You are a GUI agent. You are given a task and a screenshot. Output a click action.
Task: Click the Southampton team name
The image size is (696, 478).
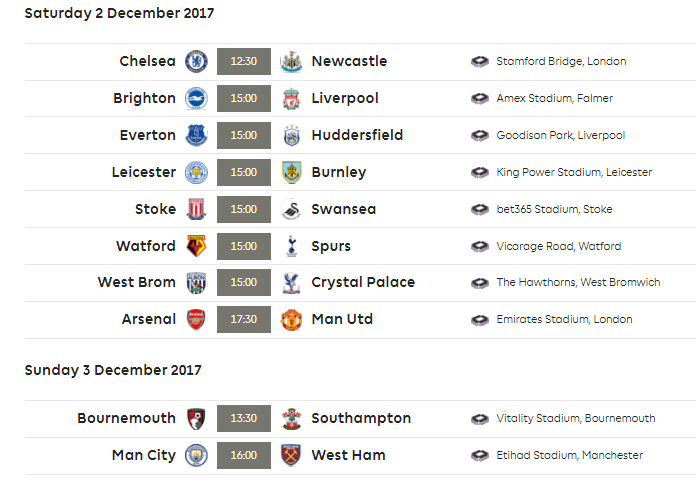click(361, 419)
